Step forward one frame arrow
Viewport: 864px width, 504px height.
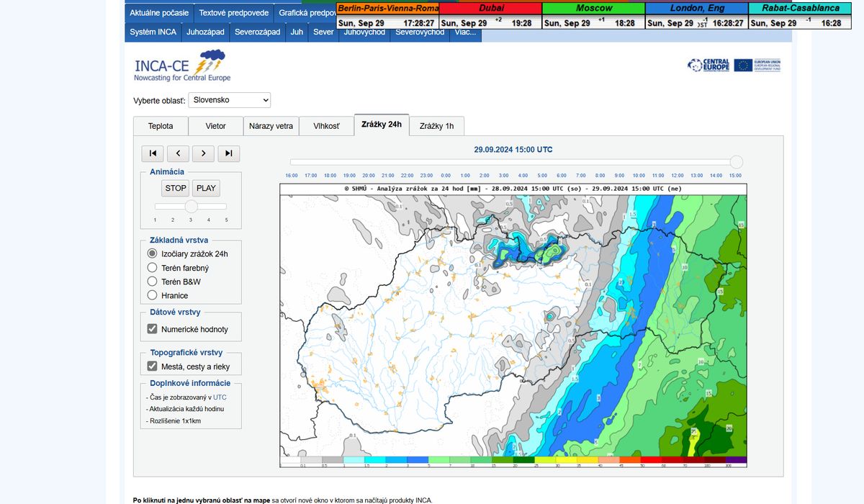click(203, 153)
